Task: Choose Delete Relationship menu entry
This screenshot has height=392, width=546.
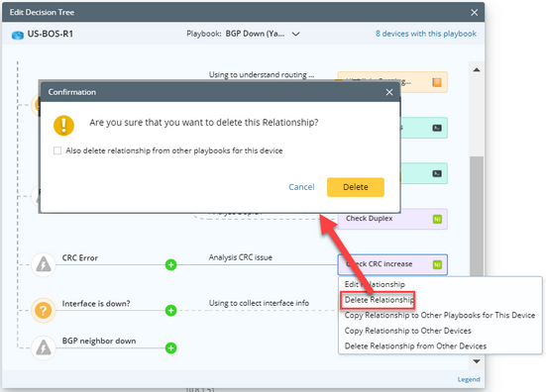Action: [x=379, y=300]
